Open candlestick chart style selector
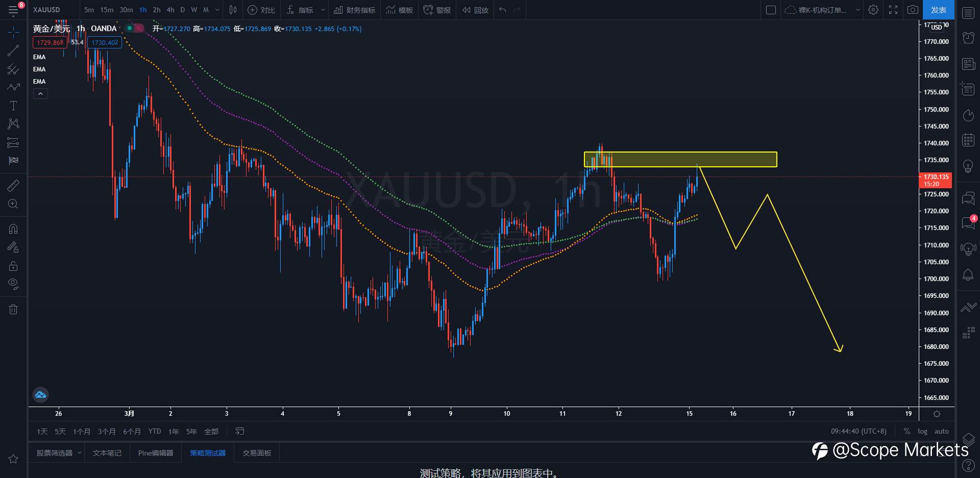The width and height of the screenshot is (980, 478). click(x=233, y=10)
